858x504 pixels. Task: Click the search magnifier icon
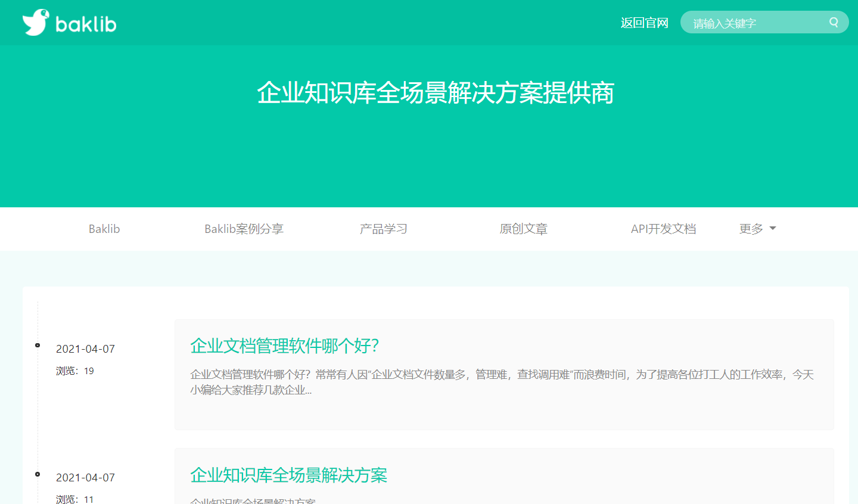[834, 23]
